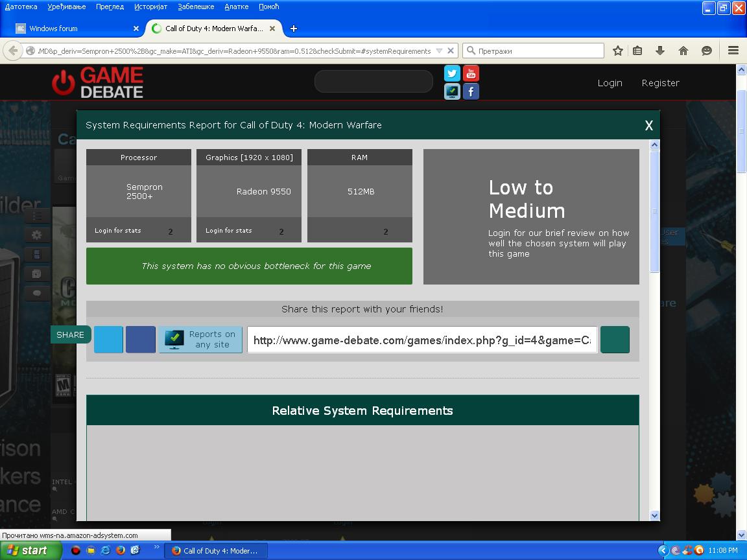
Task: Open the Преглед menu
Action: point(110,6)
